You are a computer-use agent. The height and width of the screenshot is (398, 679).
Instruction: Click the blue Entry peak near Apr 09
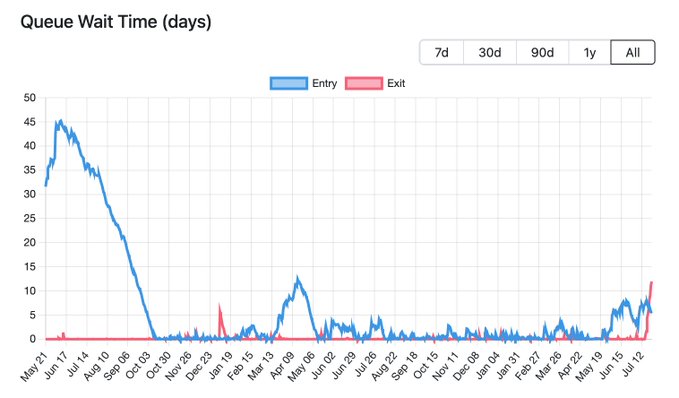(297, 278)
